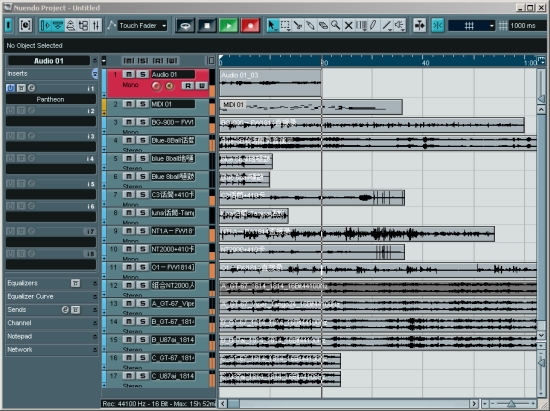Open the Pool button in toolbar
Viewport: 550px width, 411px height.
pos(83,25)
